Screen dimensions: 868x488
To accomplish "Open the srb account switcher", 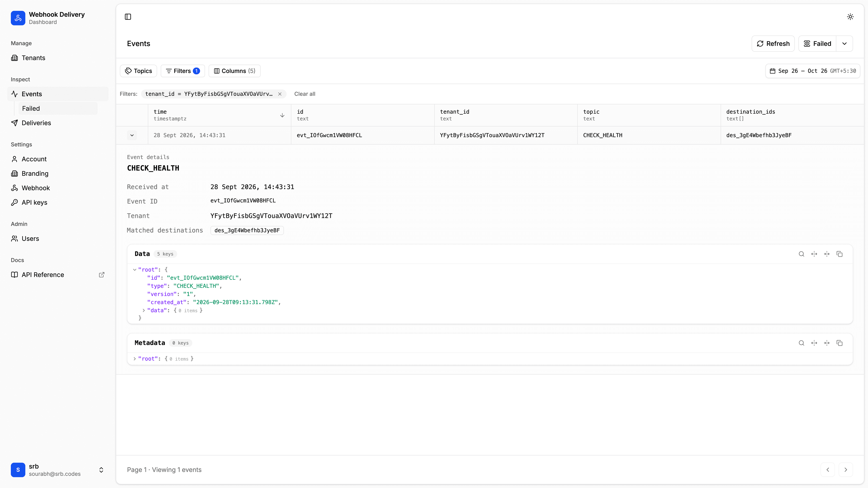I will [58, 470].
